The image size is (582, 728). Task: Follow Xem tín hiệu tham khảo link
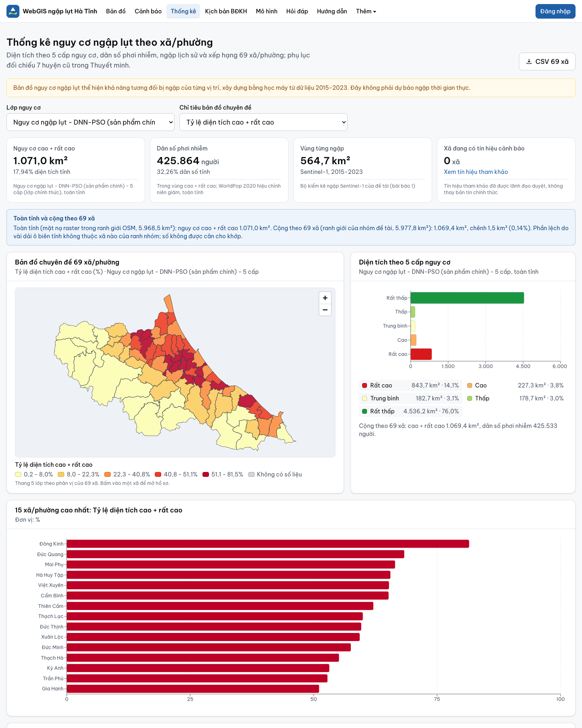(x=476, y=172)
